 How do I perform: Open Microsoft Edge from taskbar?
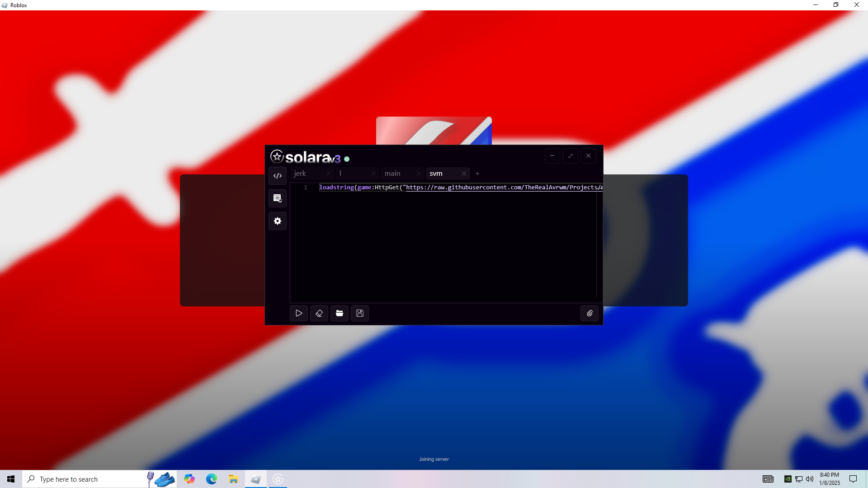coord(212,479)
